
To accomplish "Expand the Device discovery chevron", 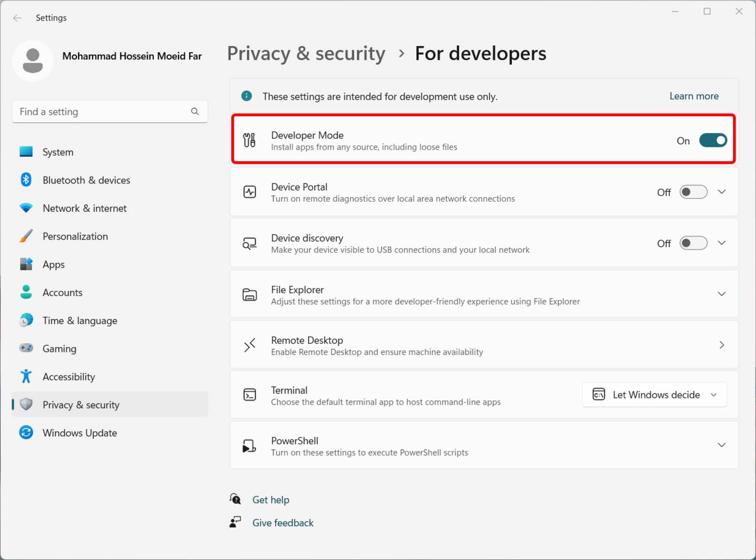I will coord(721,243).
